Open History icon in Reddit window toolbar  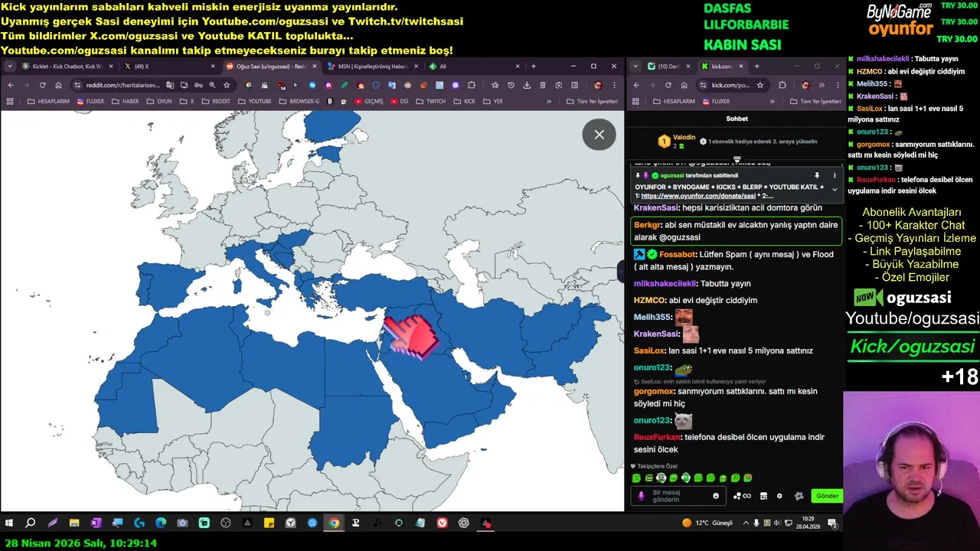point(511,85)
